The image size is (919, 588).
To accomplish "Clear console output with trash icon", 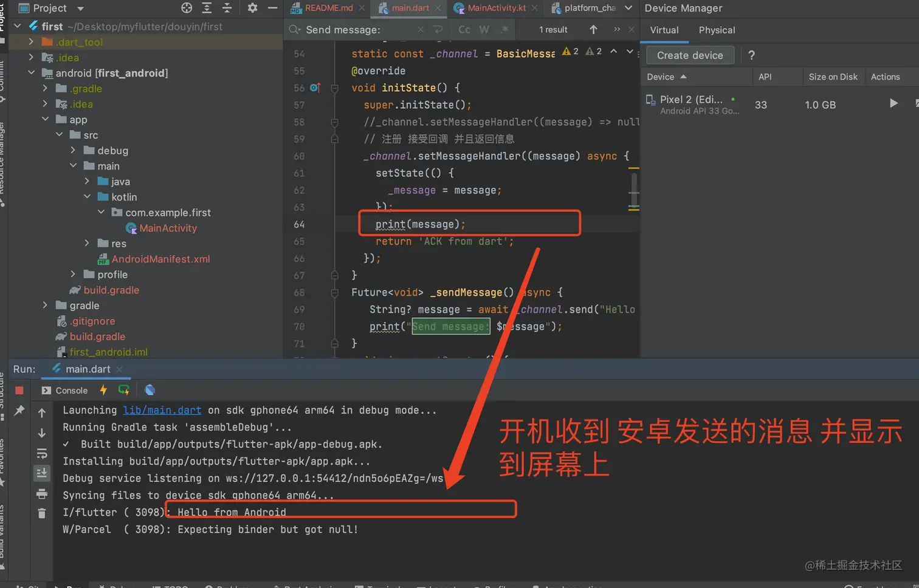I will pos(42,513).
